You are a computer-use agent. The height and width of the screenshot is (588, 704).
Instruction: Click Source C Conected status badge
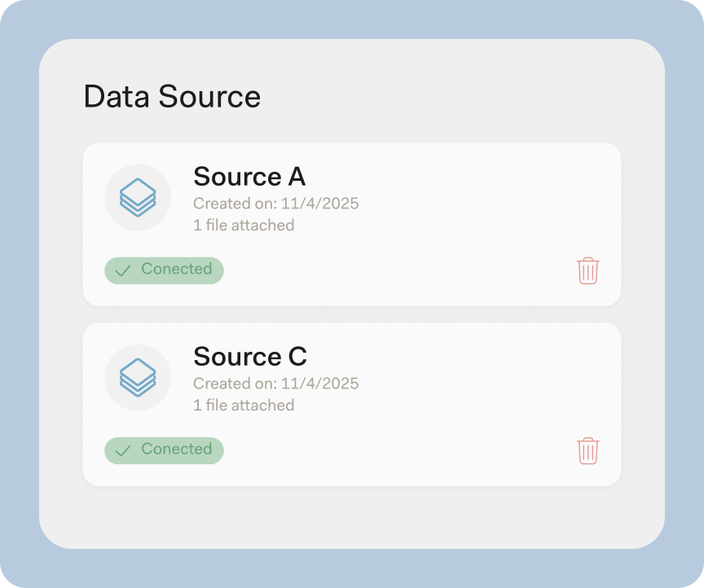pyautogui.click(x=164, y=450)
